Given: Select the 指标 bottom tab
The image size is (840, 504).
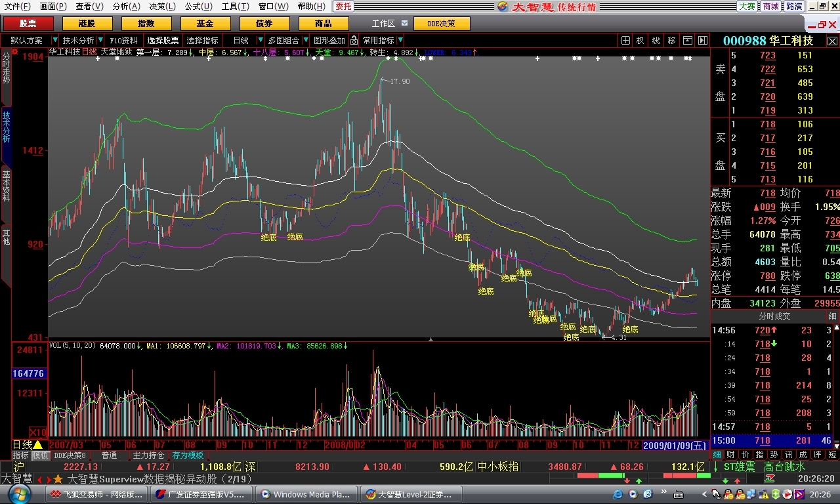Looking at the screenshot, I should [21, 455].
